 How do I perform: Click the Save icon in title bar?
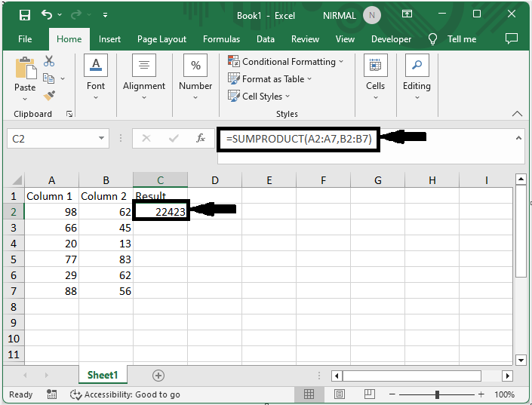[x=25, y=15]
